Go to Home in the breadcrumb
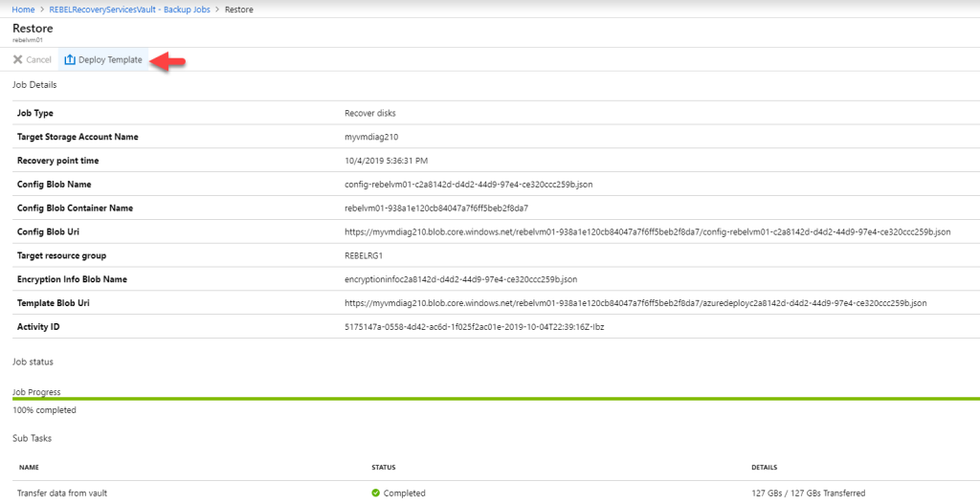Image resolution: width=980 pixels, height=504 pixels. point(23,9)
